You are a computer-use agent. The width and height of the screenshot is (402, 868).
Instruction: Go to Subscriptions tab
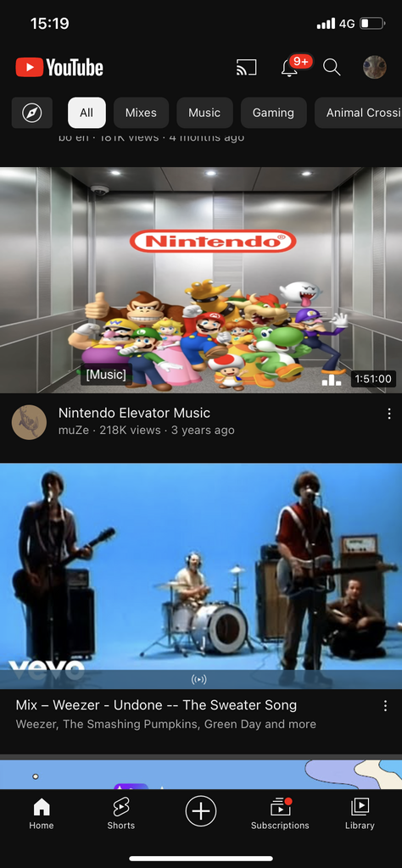tap(280, 814)
